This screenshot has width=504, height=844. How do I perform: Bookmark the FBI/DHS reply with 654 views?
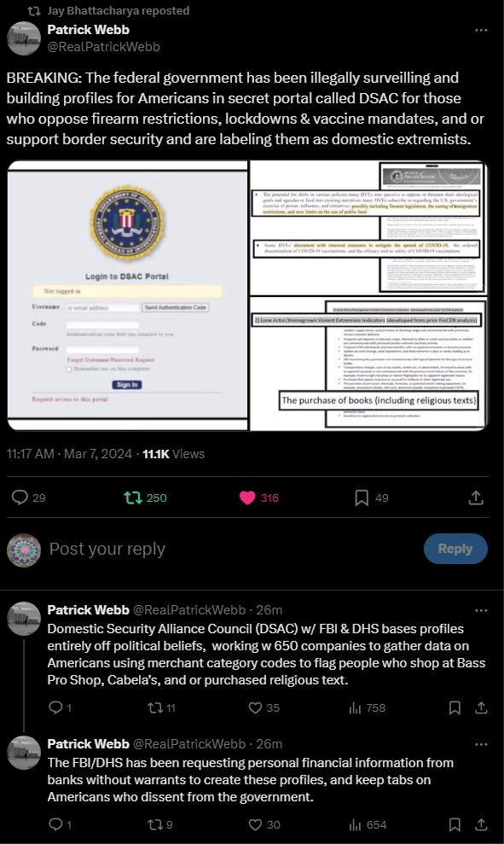click(455, 824)
